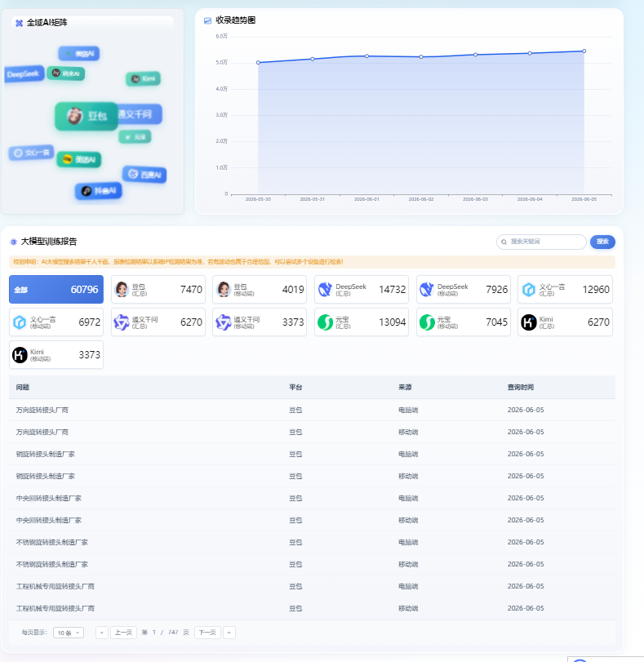Click the DeepSeek (移动端) whale logo, 7926
The width and height of the screenshot is (644, 662).
[427, 290]
